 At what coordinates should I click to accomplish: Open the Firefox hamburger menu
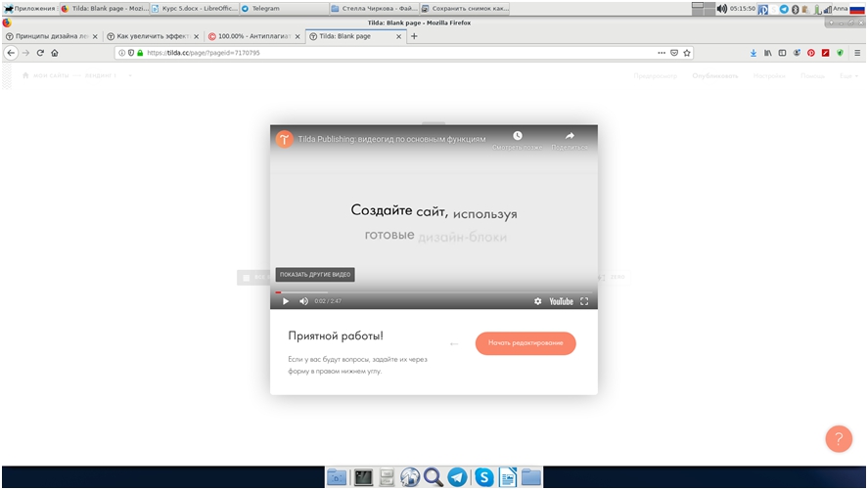857,53
